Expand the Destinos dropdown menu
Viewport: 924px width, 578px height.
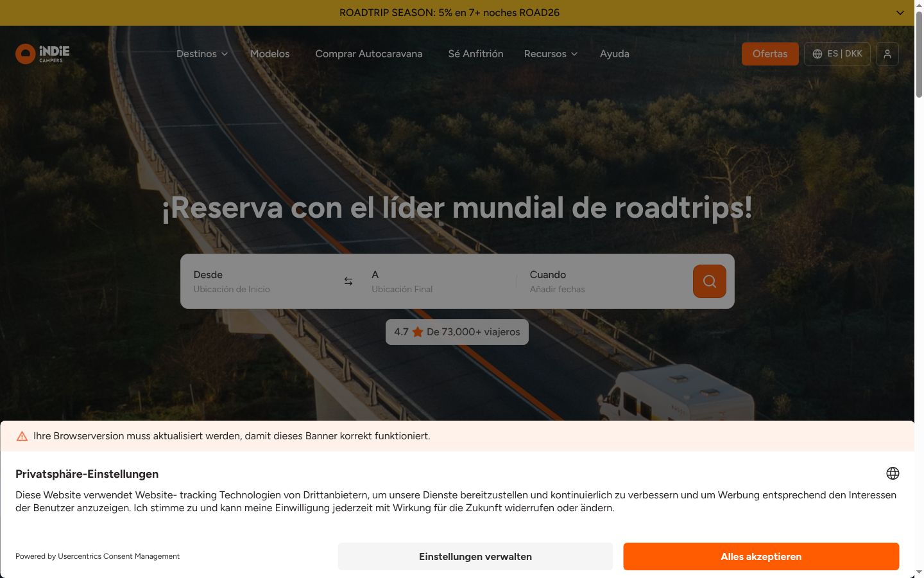pos(202,54)
